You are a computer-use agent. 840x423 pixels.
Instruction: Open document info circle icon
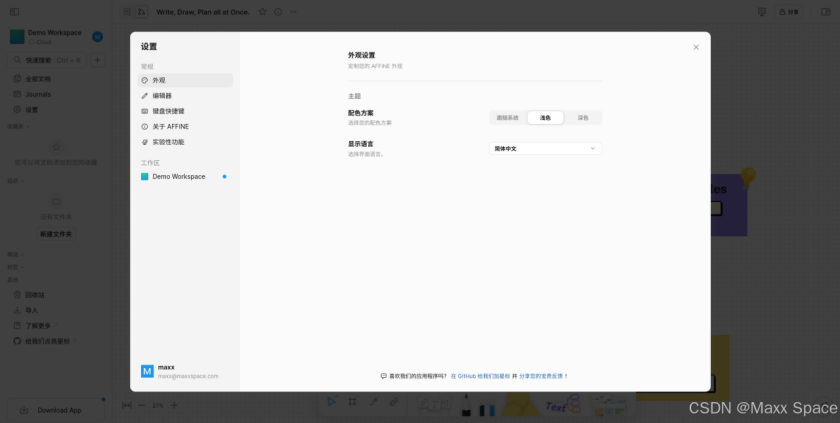[278, 12]
